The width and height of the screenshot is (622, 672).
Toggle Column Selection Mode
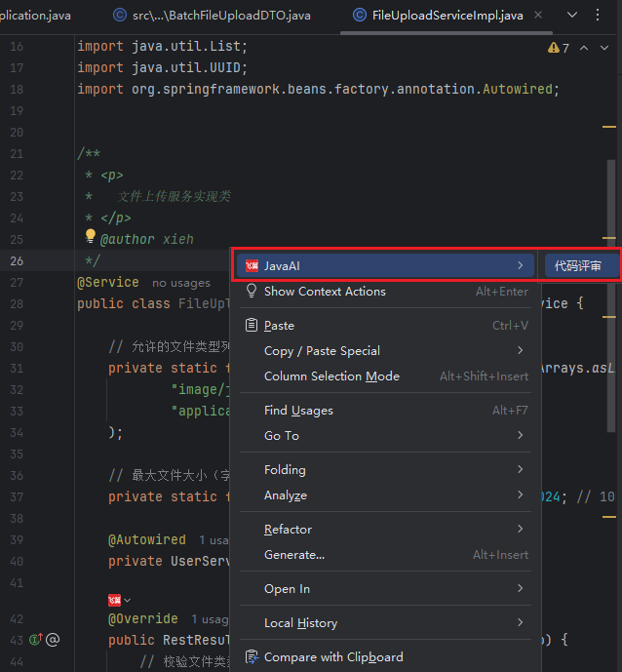[x=331, y=376]
